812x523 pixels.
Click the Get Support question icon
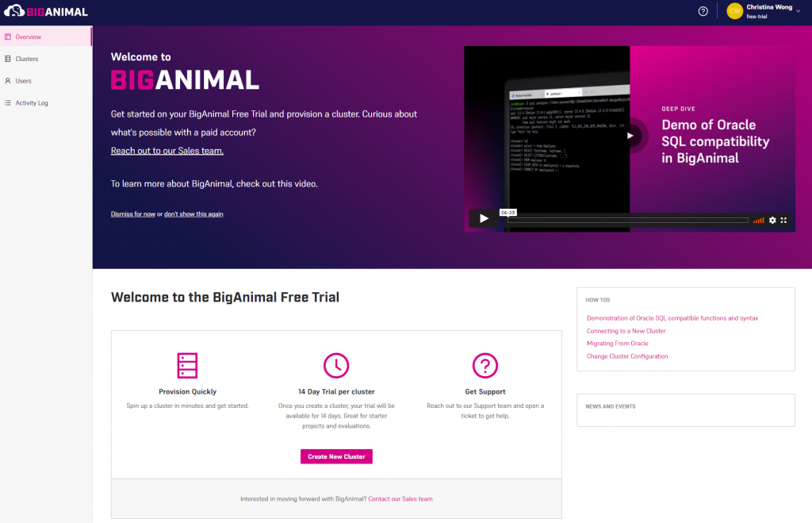485,365
